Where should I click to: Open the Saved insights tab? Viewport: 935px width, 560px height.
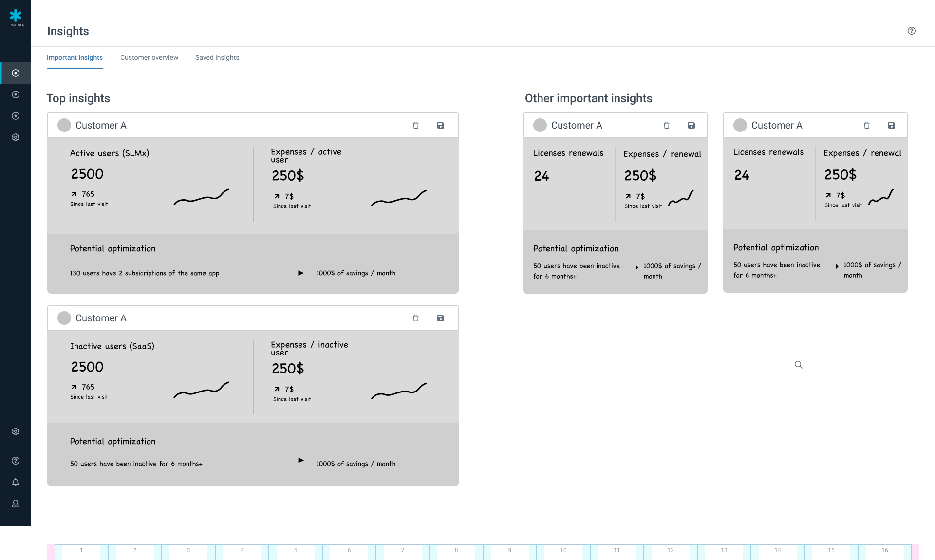[x=217, y=57]
